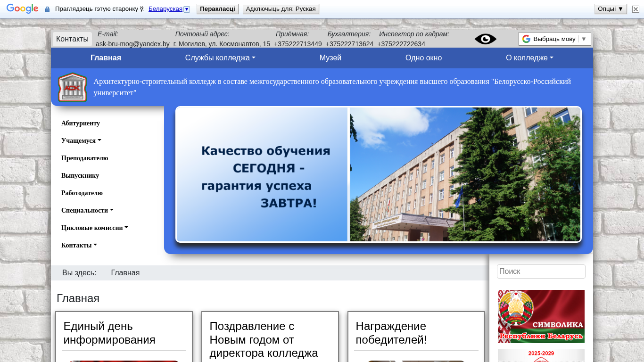Open the Единый день информирования article

pos(109,333)
